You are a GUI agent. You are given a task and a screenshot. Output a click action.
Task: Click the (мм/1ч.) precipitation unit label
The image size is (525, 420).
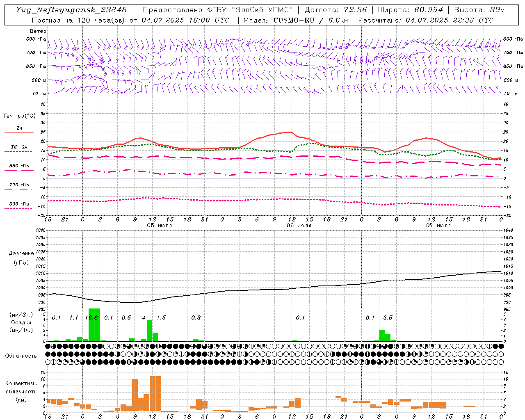tap(21, 330)
